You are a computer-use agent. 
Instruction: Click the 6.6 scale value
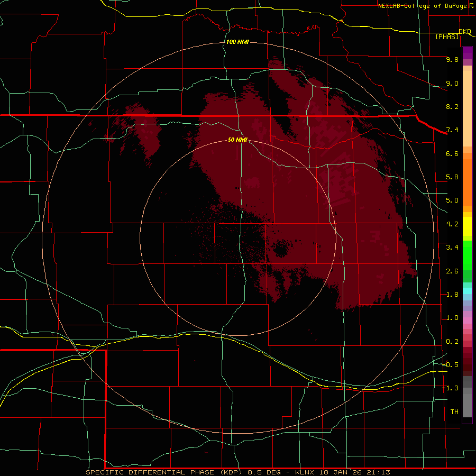(452, 153)
